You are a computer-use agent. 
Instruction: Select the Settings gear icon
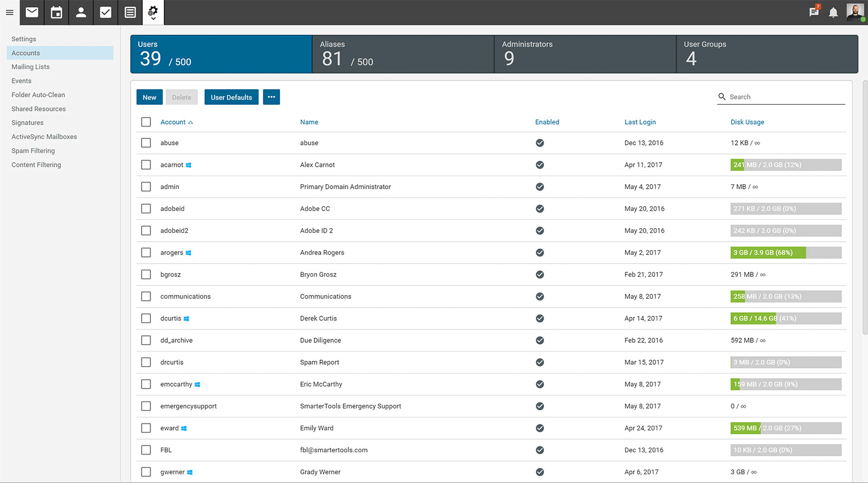pyautogui.click(x=152, y=9)
